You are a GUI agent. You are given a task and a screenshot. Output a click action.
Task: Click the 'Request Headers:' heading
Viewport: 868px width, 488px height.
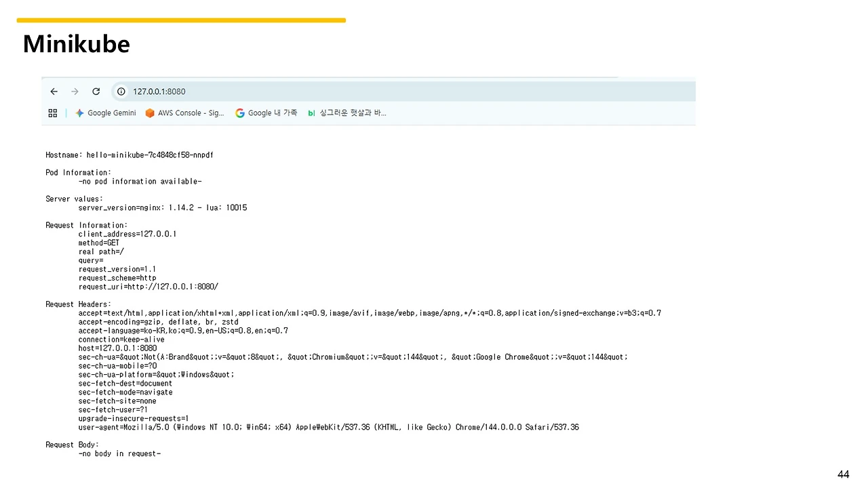(x=79, y=305)
